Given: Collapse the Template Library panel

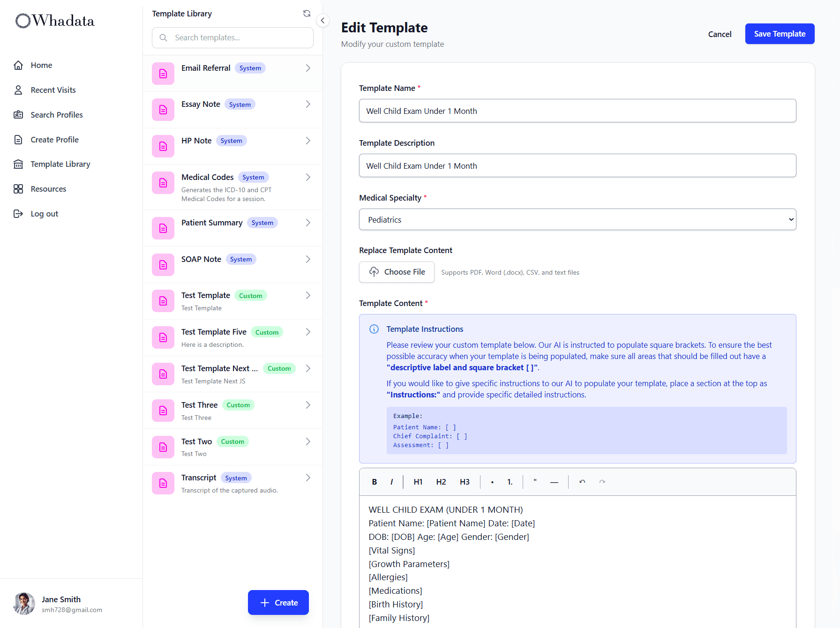Looking at the screenshot, I should click(322, 21).
